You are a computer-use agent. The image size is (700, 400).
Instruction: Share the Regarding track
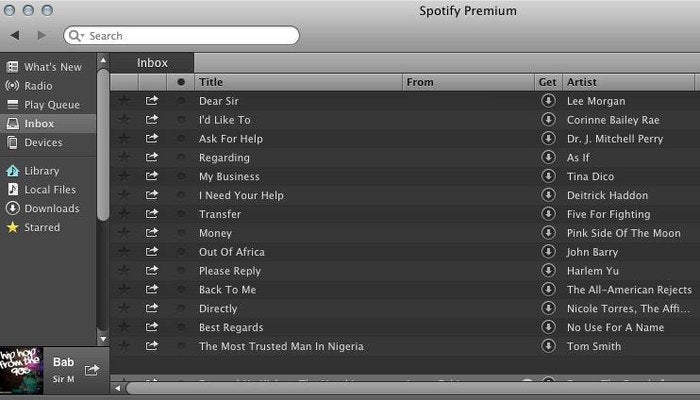click(152, 157)
